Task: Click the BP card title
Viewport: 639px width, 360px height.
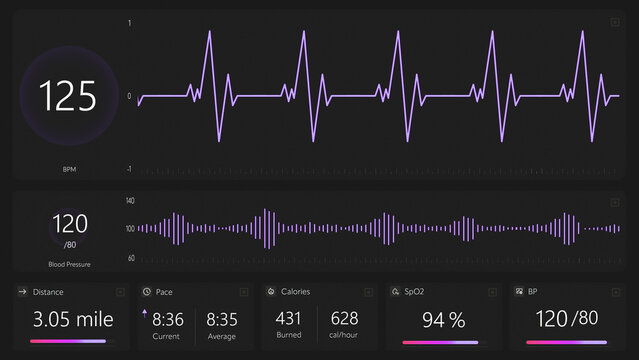Action: point(532,292)
